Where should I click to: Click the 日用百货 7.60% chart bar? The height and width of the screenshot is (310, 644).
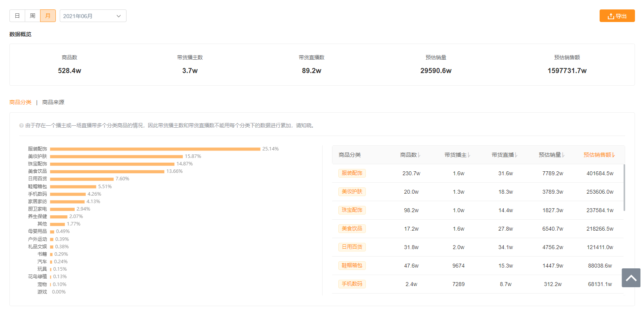[x=82, y=179]
